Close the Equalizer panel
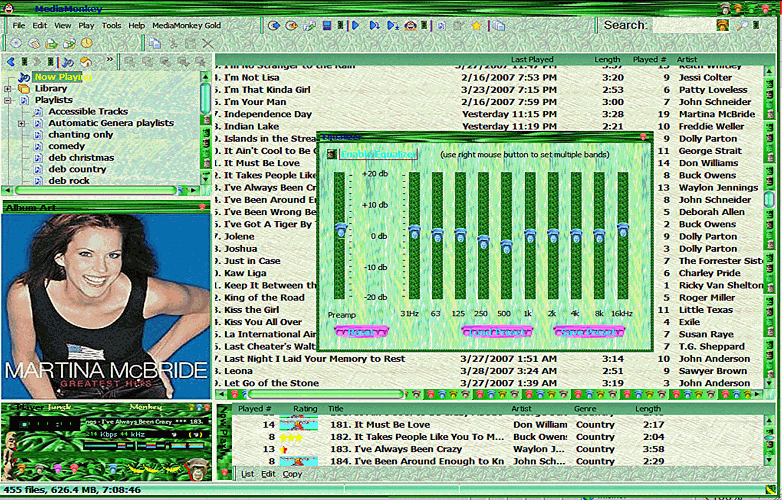The image size is (782, 500). point(643,136)
